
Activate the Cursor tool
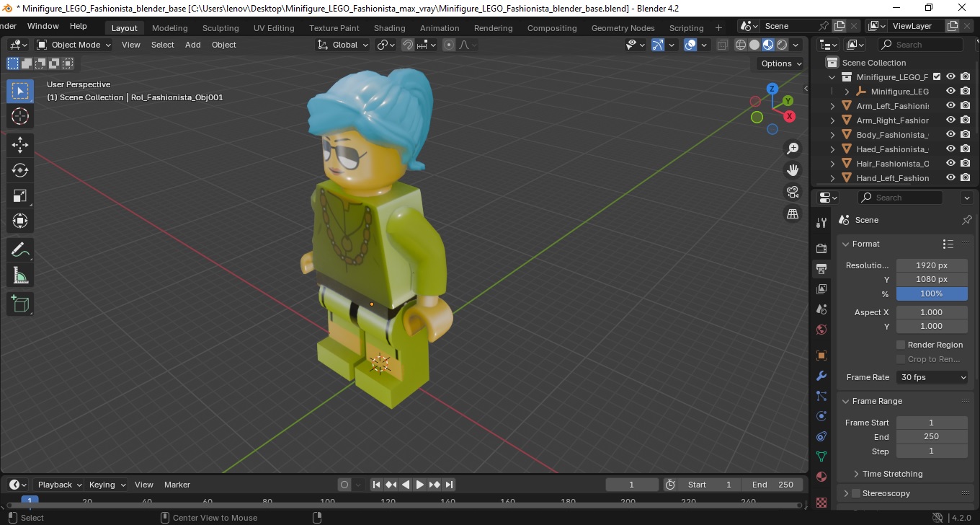coord(20,116)
